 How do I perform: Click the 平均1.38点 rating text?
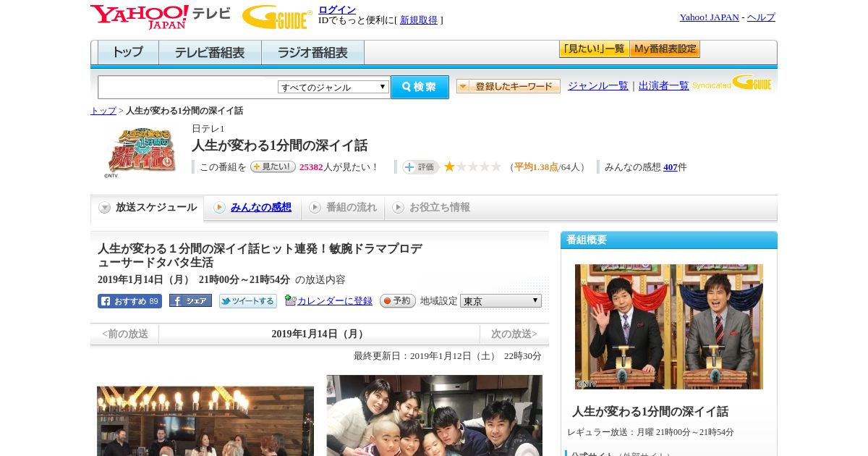536,167
